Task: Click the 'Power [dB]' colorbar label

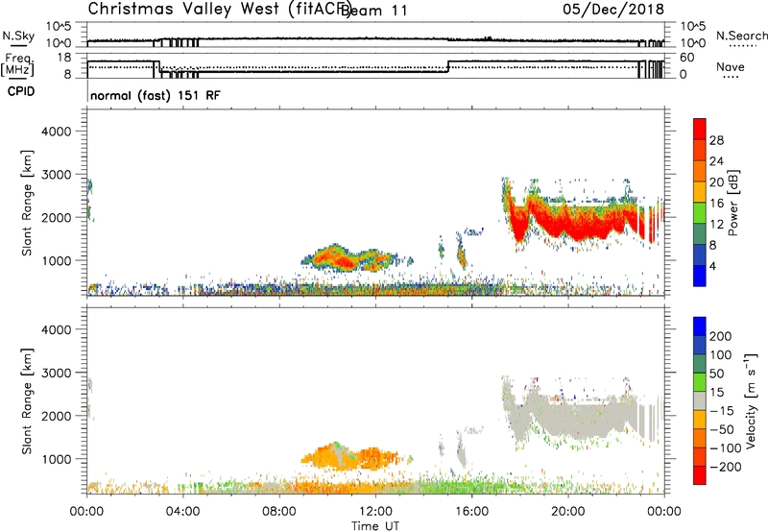Action: [x=733, y=203]
